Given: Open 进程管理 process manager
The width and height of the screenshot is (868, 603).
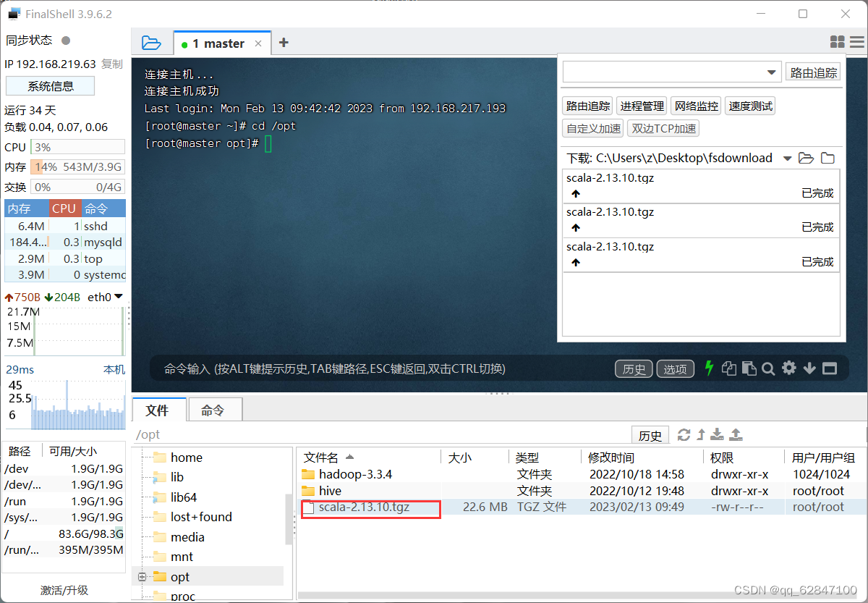Looking at the screenshot, I should [642, 106].
